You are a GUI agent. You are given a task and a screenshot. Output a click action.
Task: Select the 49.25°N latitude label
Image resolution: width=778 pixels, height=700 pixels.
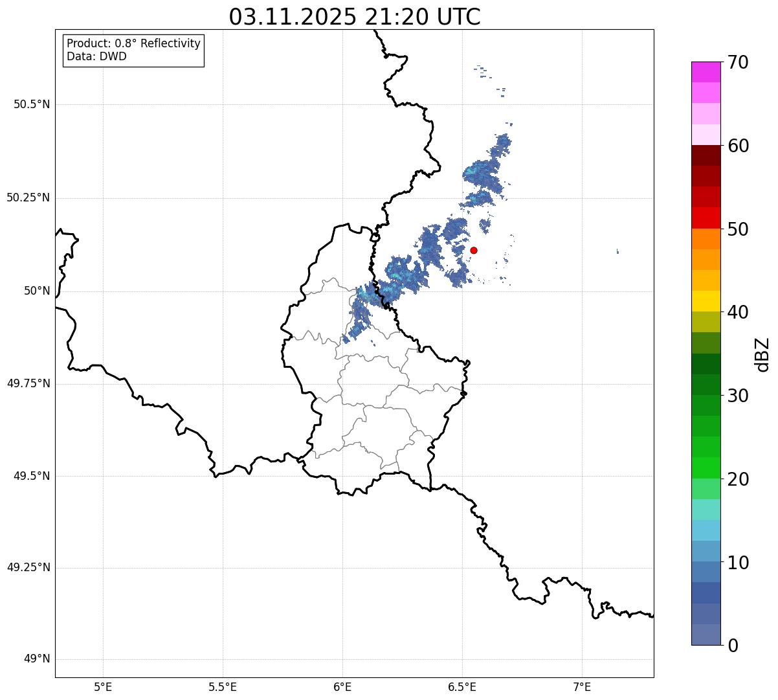(28, 568)
